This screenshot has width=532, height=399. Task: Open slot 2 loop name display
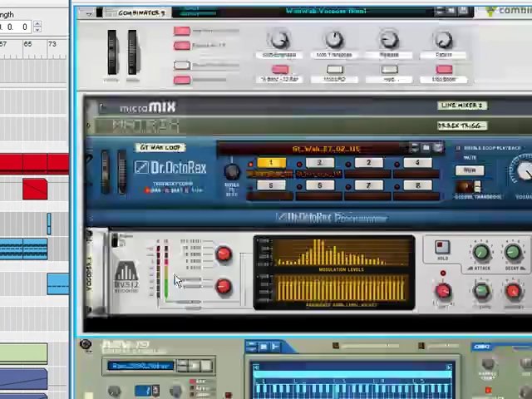pos(319,175)
